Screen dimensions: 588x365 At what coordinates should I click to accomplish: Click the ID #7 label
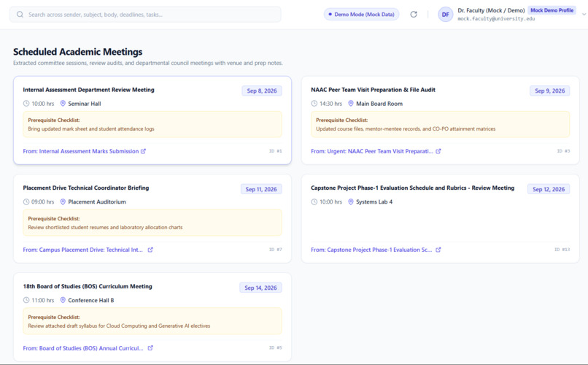(x=275, y=250)
